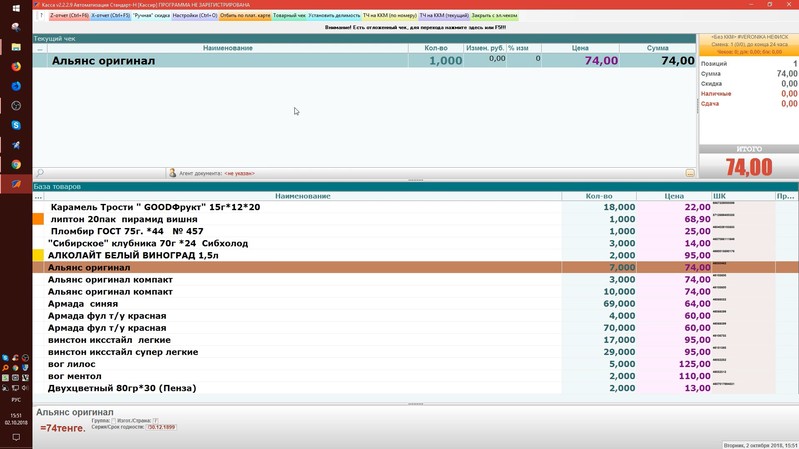
Task: Select the active Kassa app taskbar icon
Action: coord(16,184)
